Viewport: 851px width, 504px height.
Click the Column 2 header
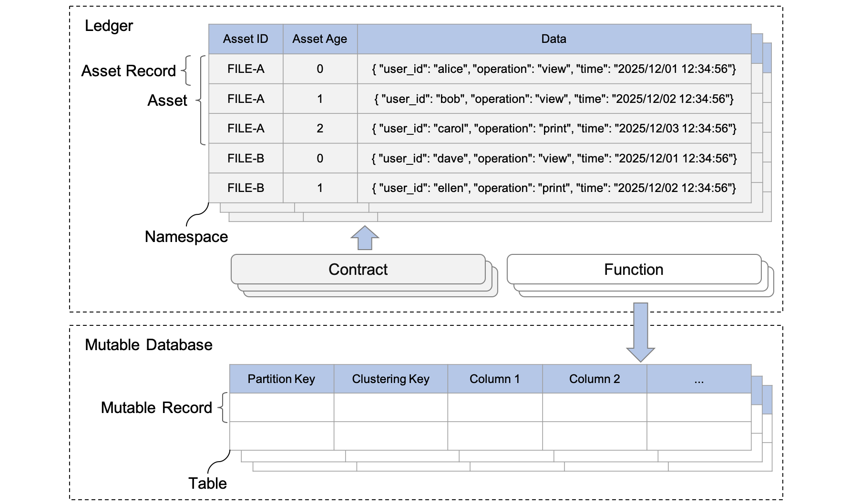point(595,379)
